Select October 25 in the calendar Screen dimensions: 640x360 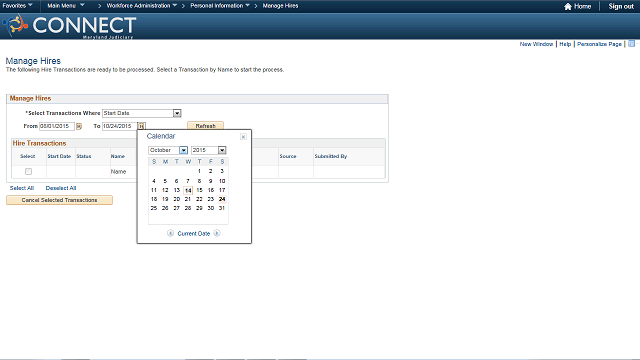point(154,208)
